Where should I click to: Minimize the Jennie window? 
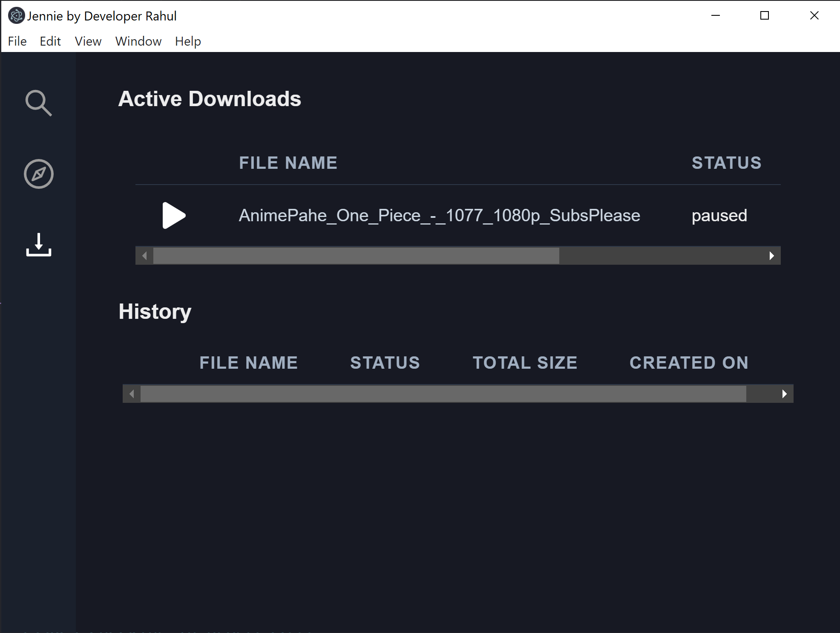pos(716,16)
